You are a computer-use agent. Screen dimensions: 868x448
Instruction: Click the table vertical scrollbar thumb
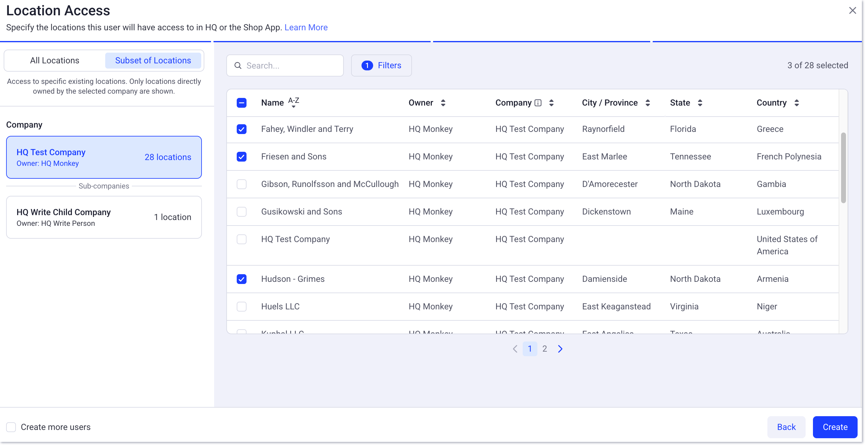844,168
